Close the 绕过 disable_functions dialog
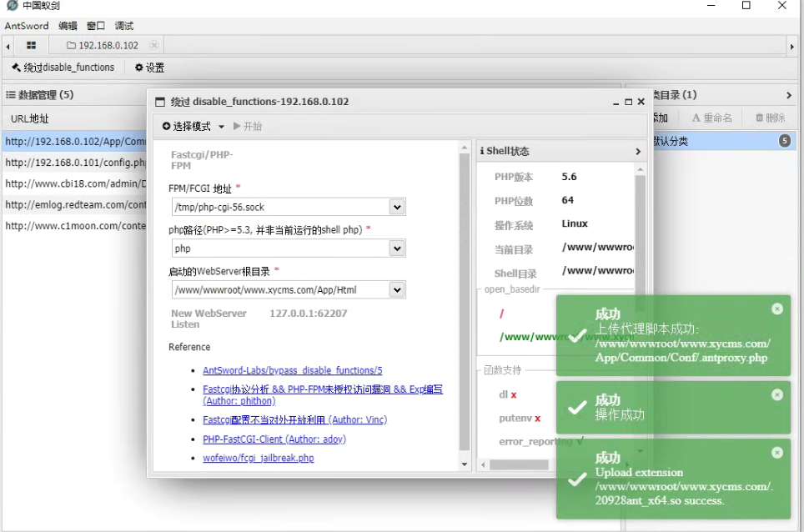The width and height of the screenshot is (804, 532). (x=641, y=102)
